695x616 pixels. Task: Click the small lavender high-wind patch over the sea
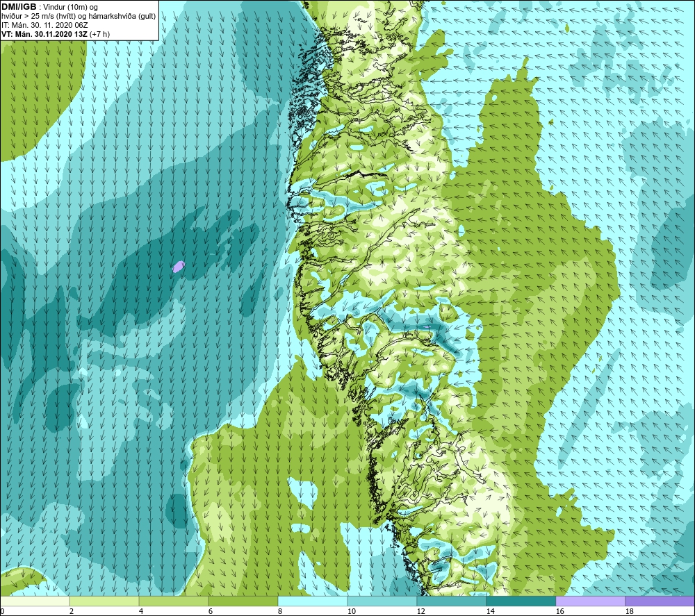pos(178,267)
